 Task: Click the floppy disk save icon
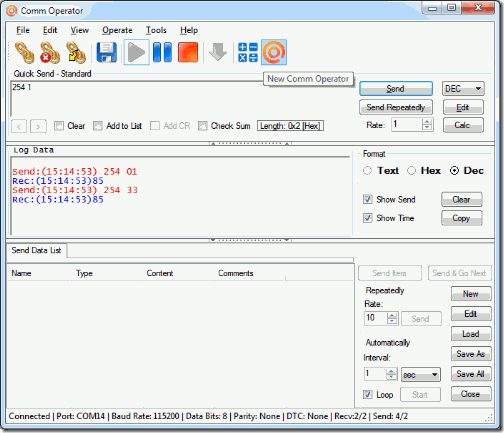107,52
